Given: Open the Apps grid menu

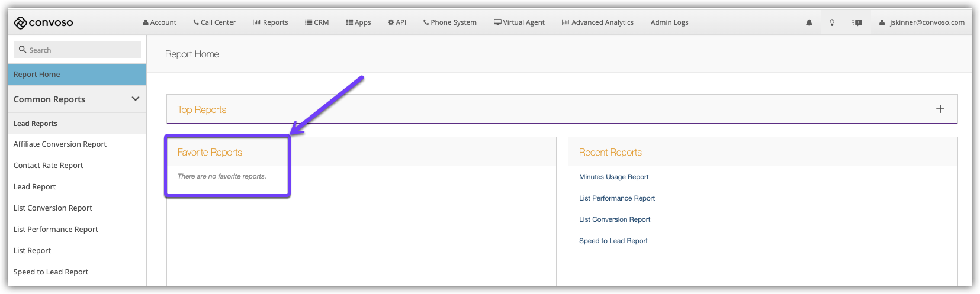Looking at the screenshot, I should 358,22.
